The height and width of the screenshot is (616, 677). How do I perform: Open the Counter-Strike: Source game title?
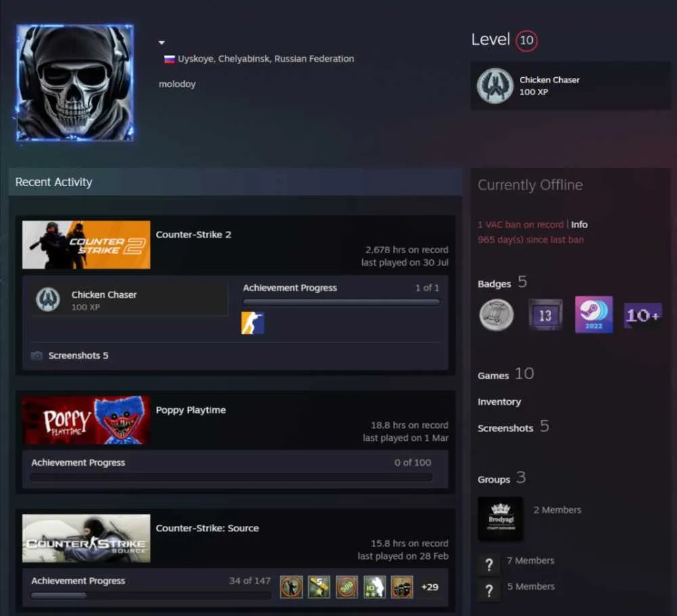(207, 529)
